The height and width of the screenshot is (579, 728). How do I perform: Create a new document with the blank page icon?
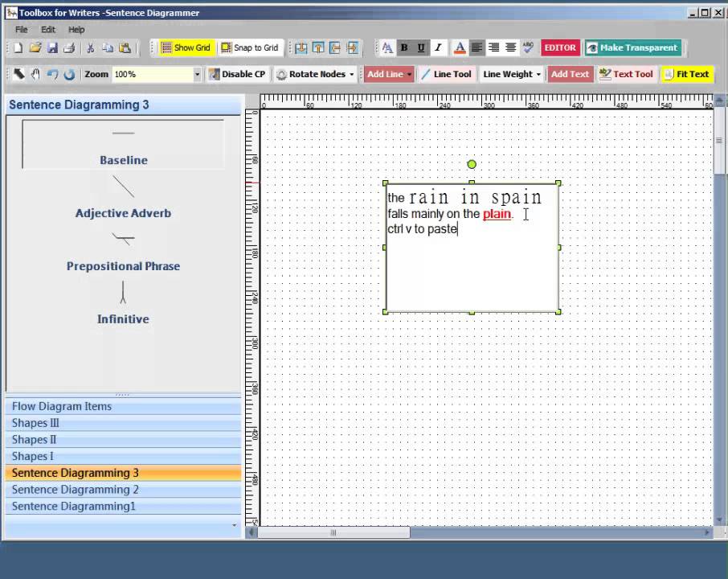tap(18, 48)
